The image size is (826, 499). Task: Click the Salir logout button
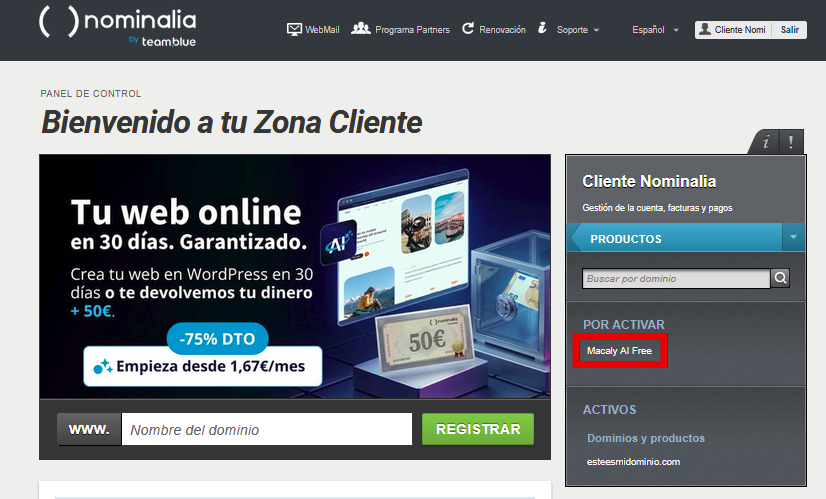[790, 30]
